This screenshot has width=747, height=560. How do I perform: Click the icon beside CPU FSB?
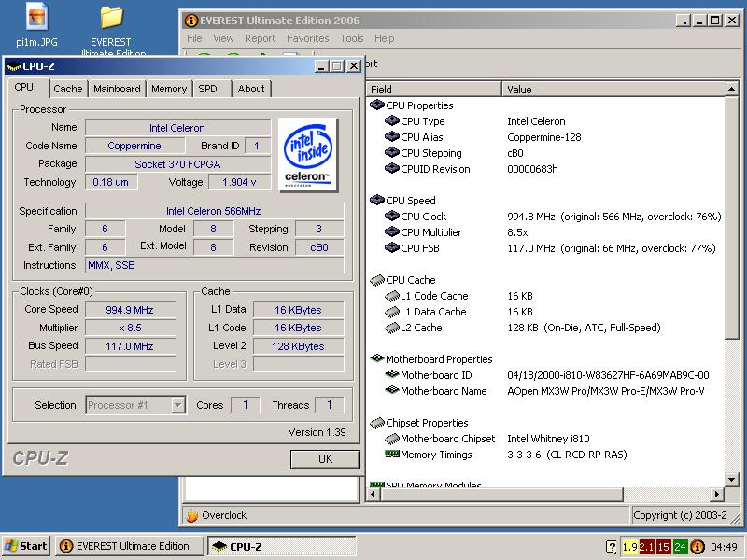point(391,247)
